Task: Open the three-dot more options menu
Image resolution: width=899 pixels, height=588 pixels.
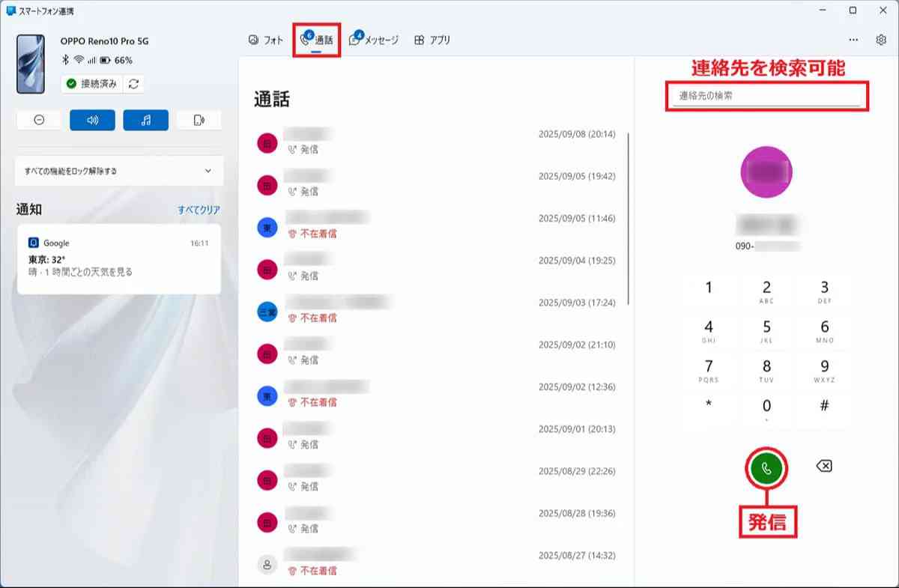Action: (x=853, y=40)
